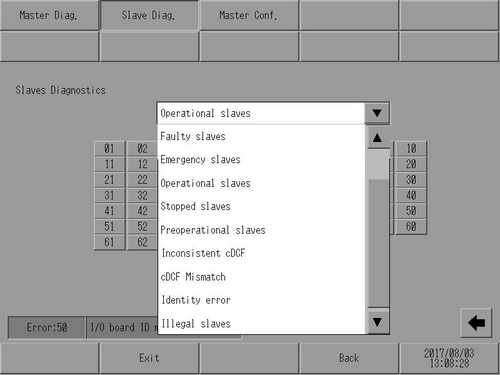Click the list scroll up arrow
Screen dimensions: 500x375
pos(377,137)
